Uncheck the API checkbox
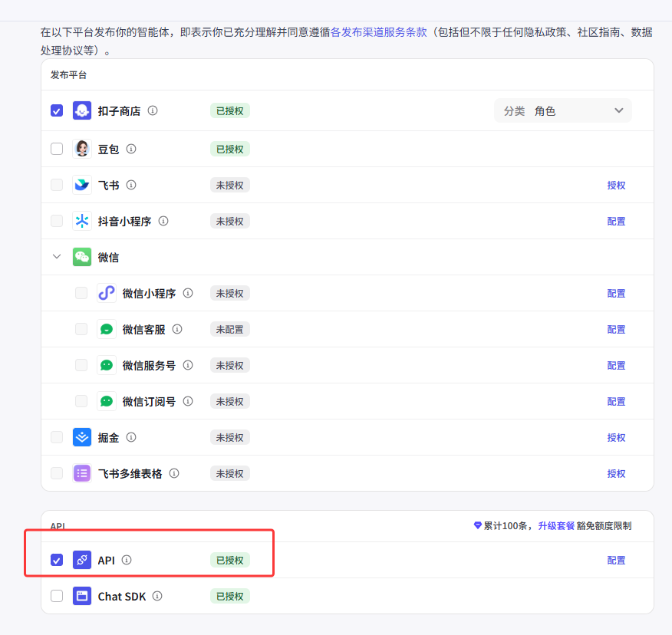672x635 pixels. pyautogui.click(x=57, y=560)
